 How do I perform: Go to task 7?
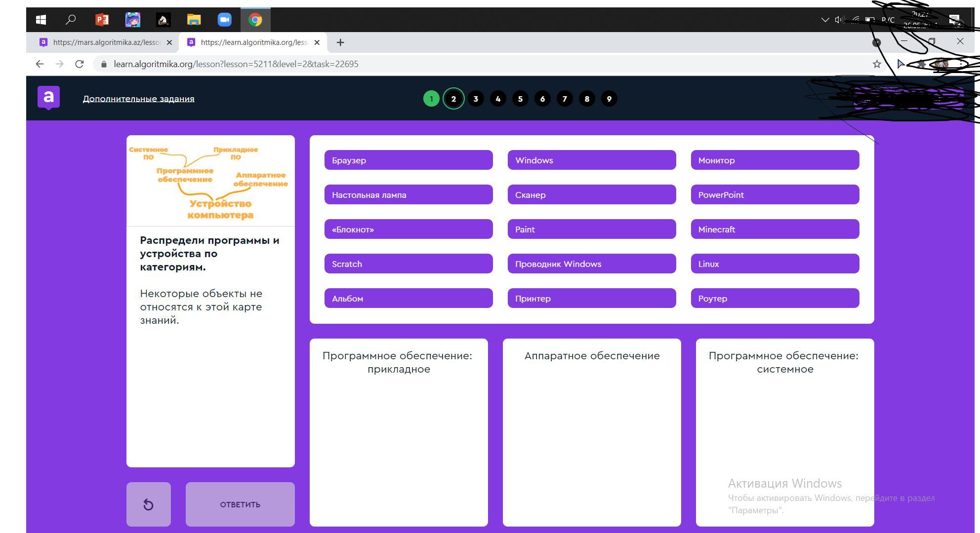coord(565,99)
